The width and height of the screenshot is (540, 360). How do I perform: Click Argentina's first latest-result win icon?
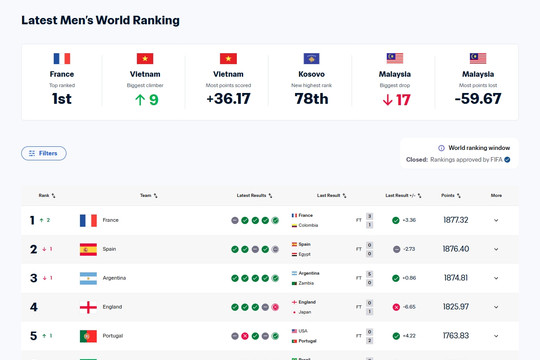pyautogui.click(x=235, y=278)
